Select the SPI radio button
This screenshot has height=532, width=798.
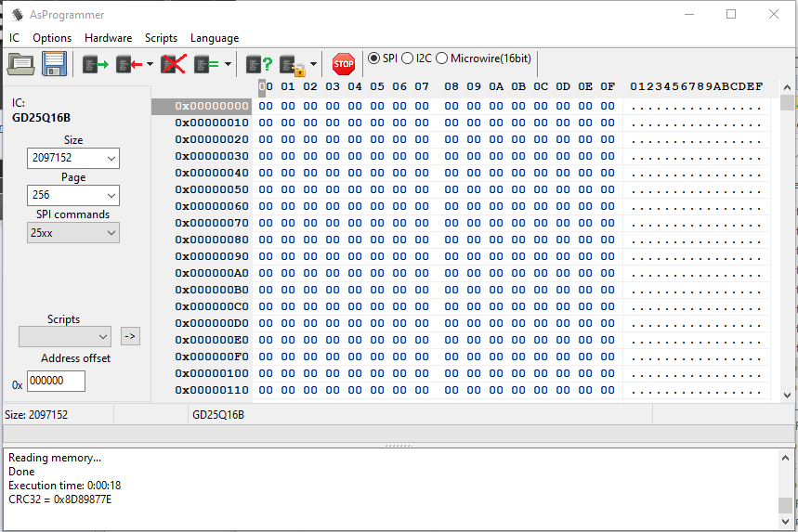(374, 58)
